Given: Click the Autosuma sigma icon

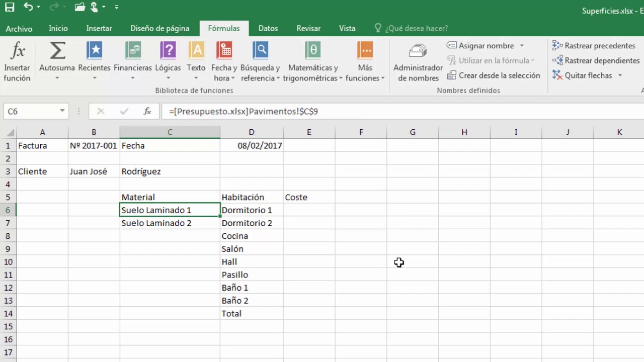Looking at the screenshot, I should (x=57, y=51).
